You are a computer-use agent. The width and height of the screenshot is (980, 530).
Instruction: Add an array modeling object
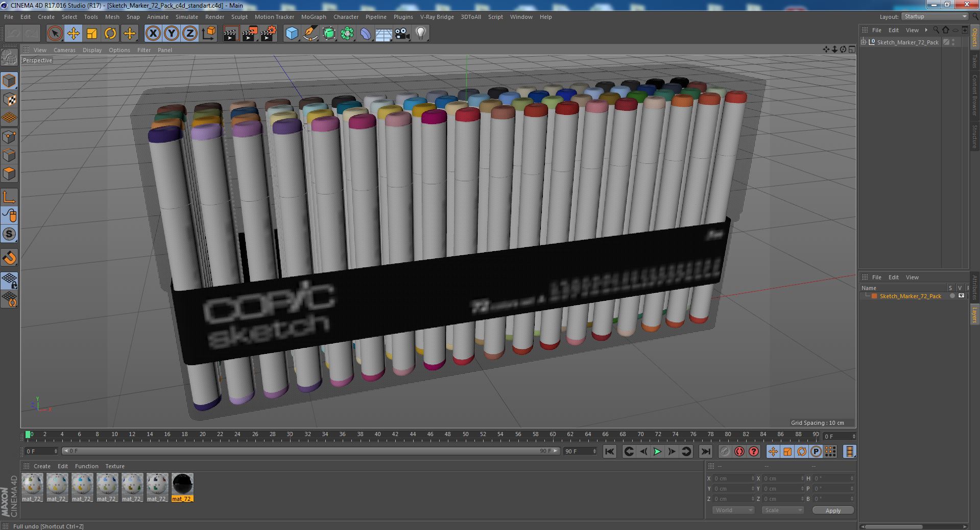[347, 34]
